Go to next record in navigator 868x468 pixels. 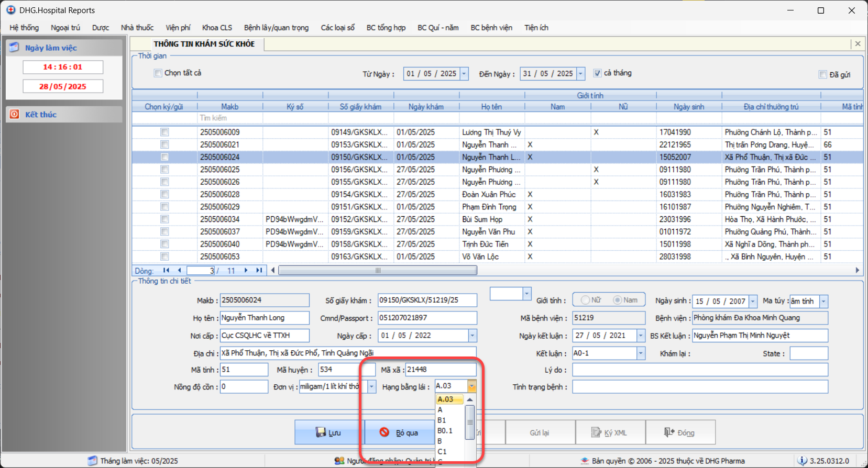click(246, 270)
